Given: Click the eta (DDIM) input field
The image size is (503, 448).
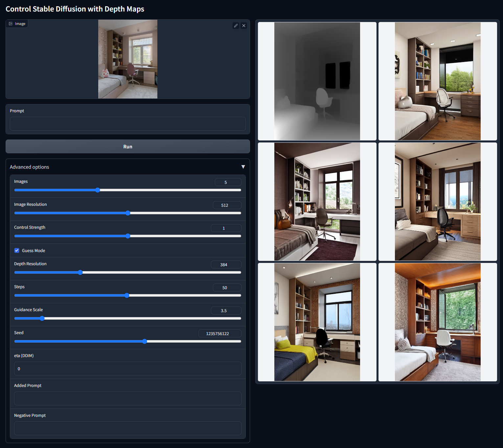Looking at the screenshot, I should click(128, 369).
